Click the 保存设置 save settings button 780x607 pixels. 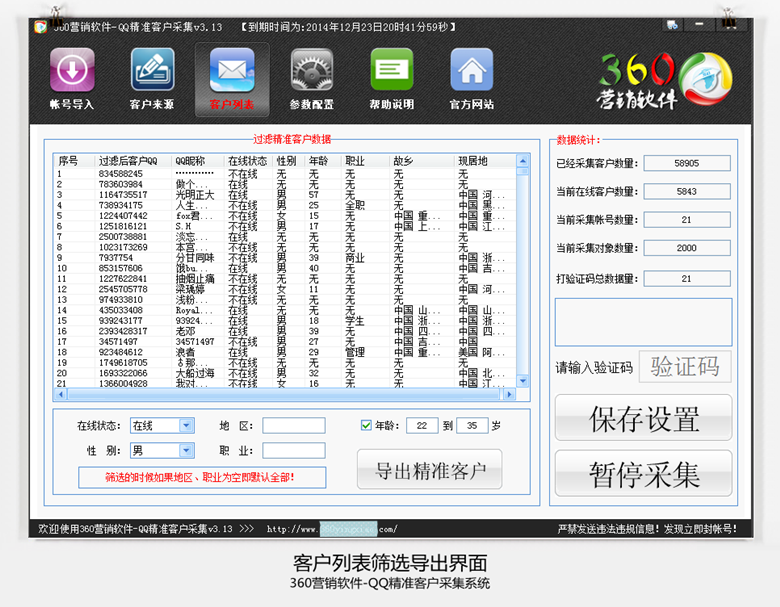pos(644,418)
